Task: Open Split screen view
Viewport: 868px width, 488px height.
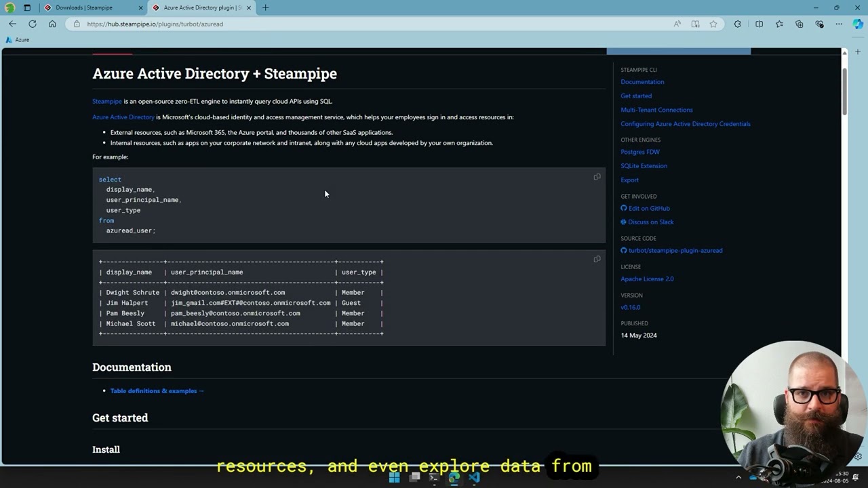Action: [759, 24]
